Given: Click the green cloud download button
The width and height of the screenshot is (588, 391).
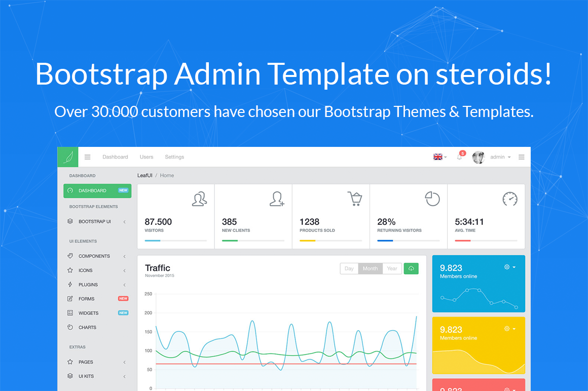Looking at the screenshot, I should pyautogui.click(x=411, y=268).
